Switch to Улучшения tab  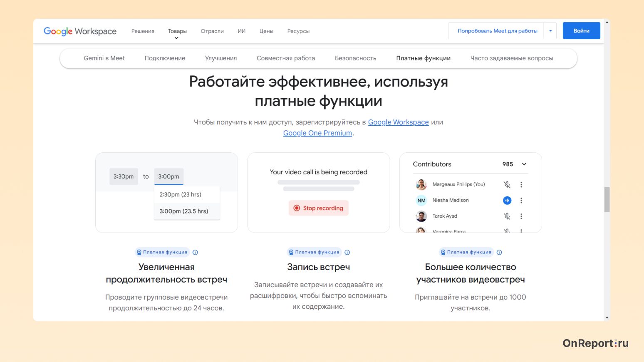coord(221,58)
